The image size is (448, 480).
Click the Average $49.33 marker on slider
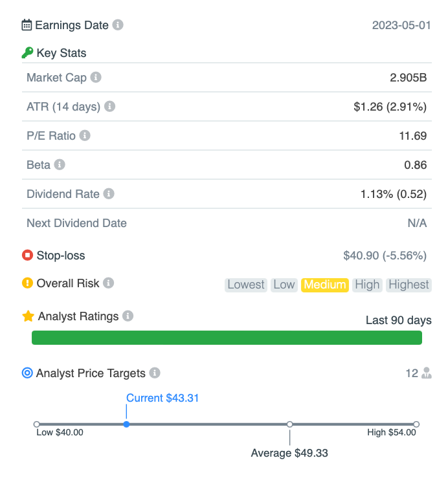[289, 424]
